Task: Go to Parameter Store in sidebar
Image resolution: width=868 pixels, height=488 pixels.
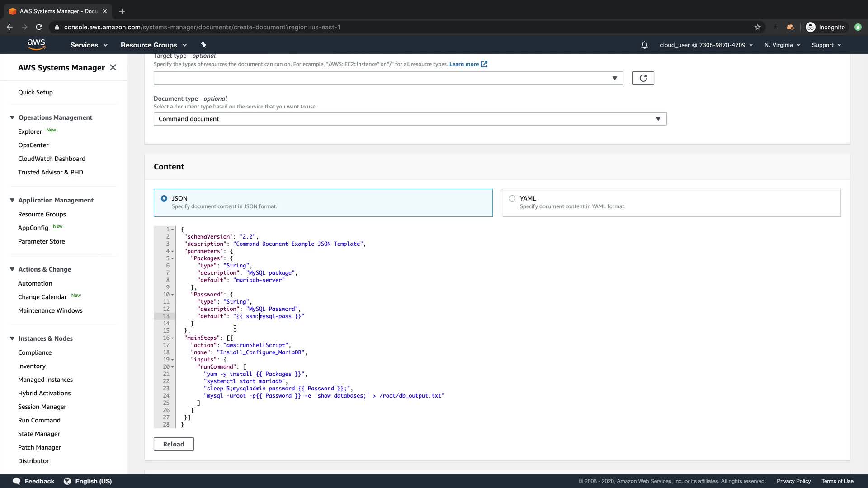Action: (42, 241)
